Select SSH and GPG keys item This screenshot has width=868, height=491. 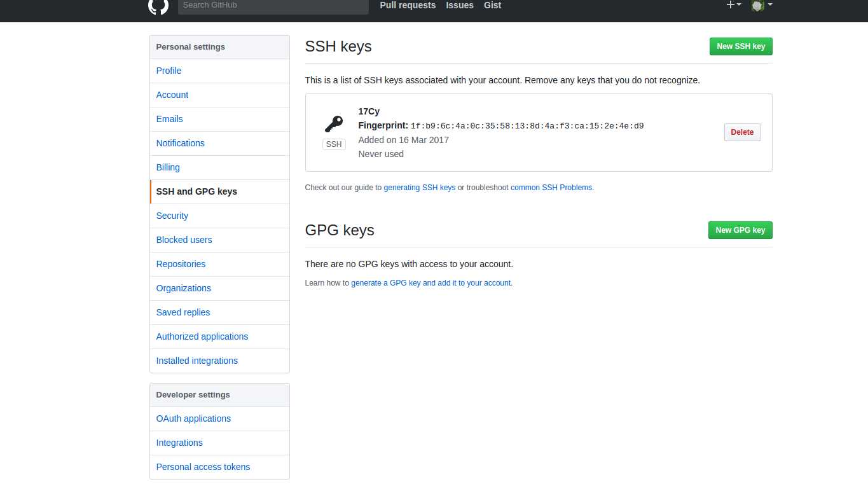(x=219, y=191)
